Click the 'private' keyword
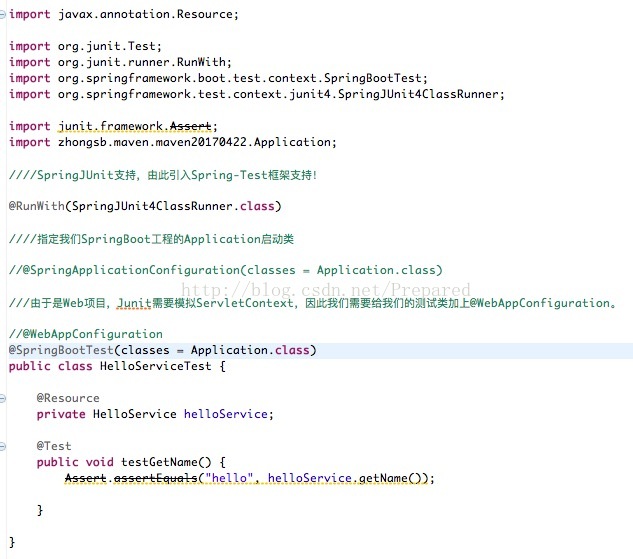Image resolution: width=633 pixels, height=559 pixels. click(x=61, y=414)
